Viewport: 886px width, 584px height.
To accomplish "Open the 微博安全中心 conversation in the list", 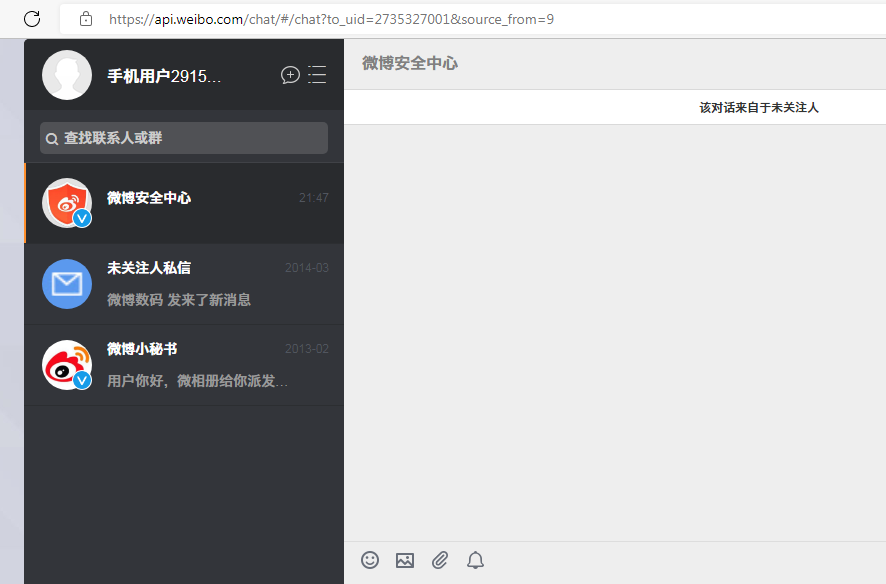I will point(200,203).
